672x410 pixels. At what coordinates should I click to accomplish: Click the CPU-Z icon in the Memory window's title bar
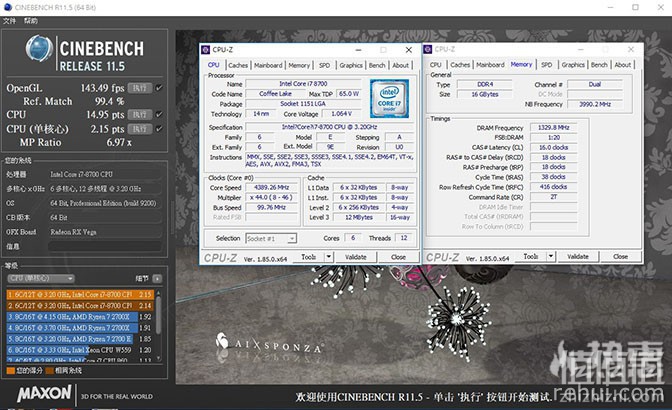pos(428,49)
